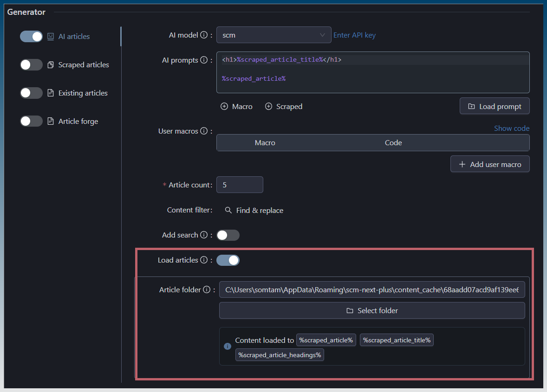Screen dimensions: 547x392
Task: Turn on the Add search switch
Action: pyautogui.click(x=228, y=235)
